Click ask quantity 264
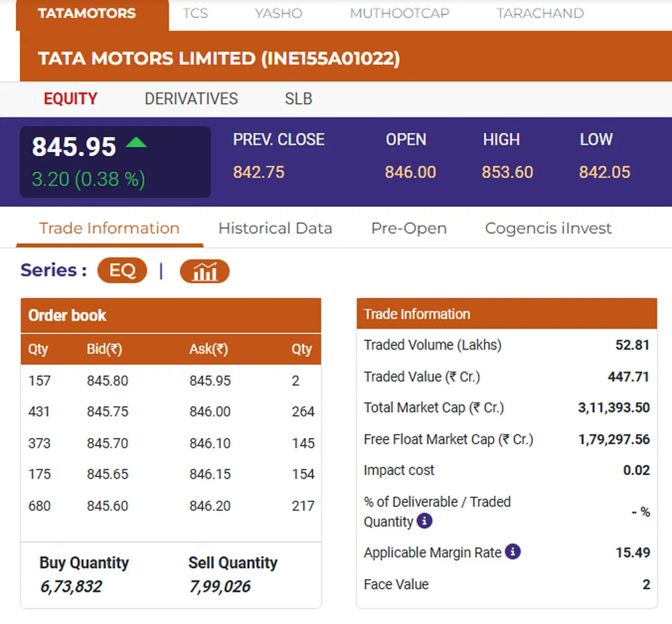The width and height of the screenshot is (672, 624). coord(303,412)
